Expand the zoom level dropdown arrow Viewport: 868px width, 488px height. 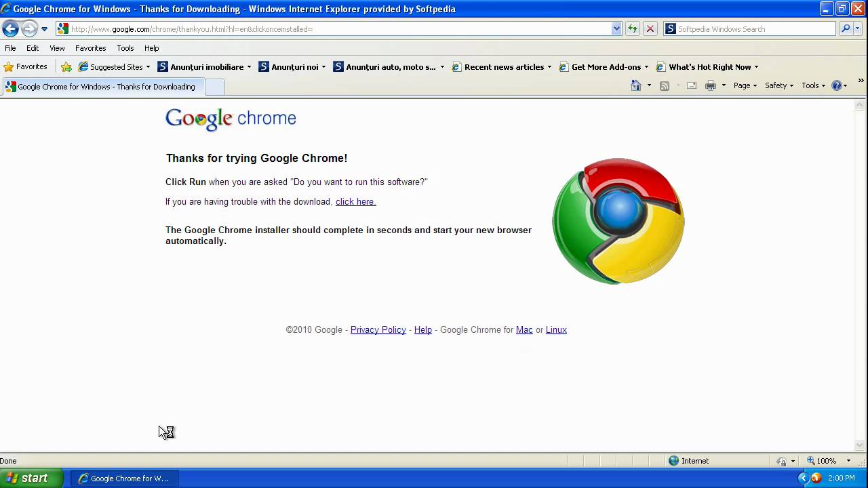tap(848, 461)
